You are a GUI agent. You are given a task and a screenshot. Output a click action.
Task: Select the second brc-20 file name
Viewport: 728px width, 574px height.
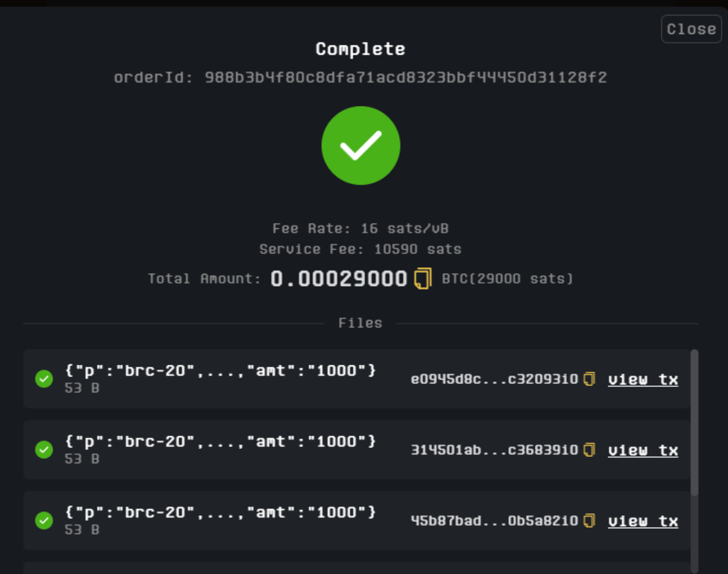tap(220, 441)
